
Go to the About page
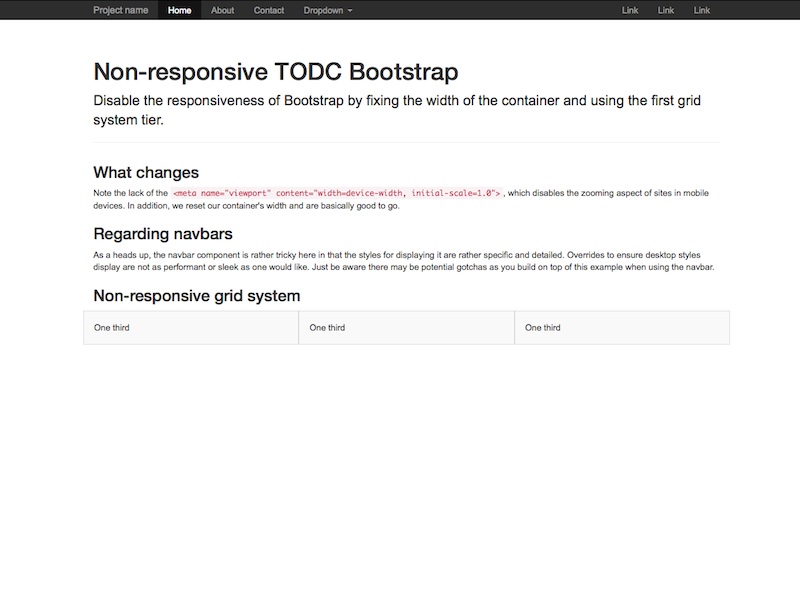click(x=222, y=10)
